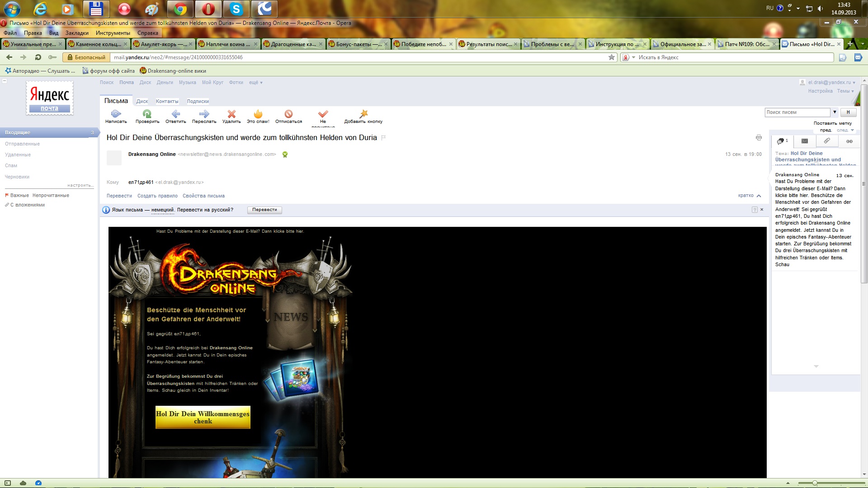This screenshot has height=488, width=868.
Task: Adjust the page zoom slider
Action: [x=815, y=483]
